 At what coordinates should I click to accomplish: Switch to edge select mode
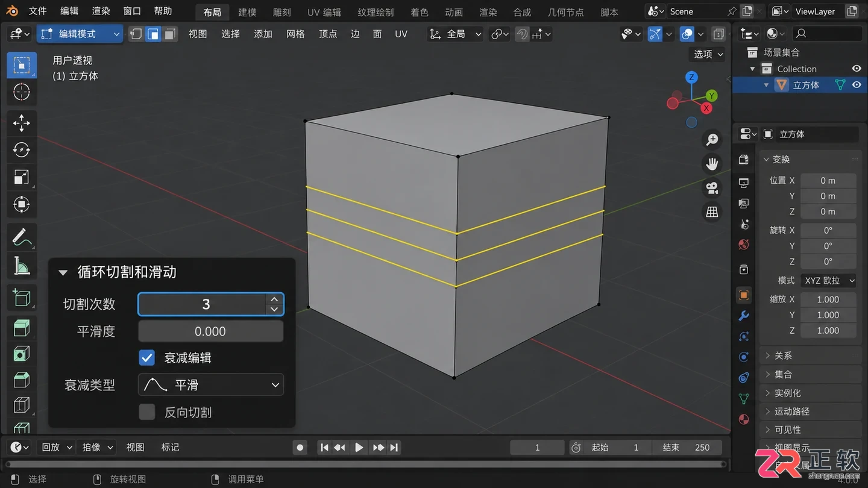(154, 34)
